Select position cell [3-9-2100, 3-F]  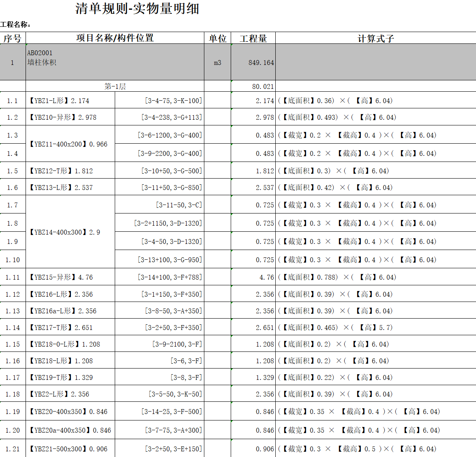point(177,344)
